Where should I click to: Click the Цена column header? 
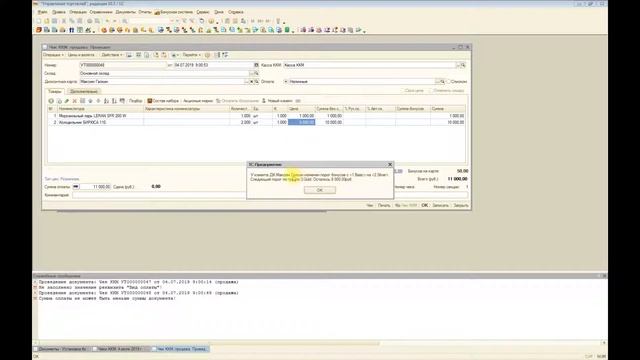[301, 109]
